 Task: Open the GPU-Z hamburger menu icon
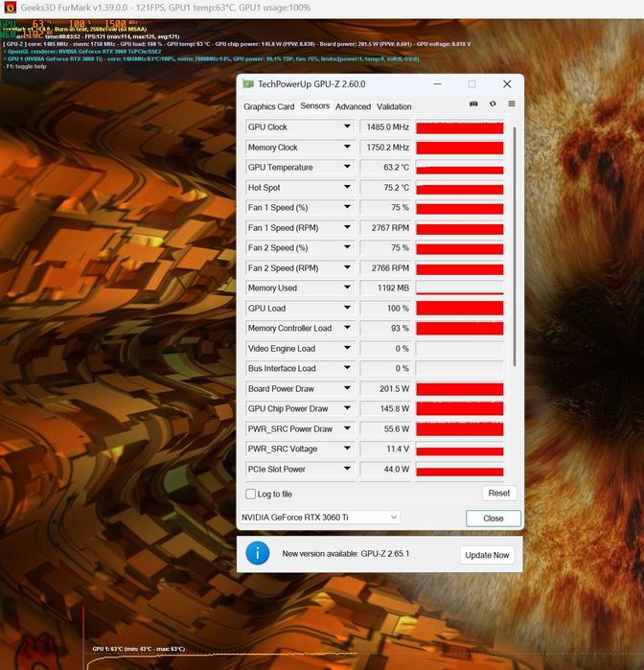512,104
